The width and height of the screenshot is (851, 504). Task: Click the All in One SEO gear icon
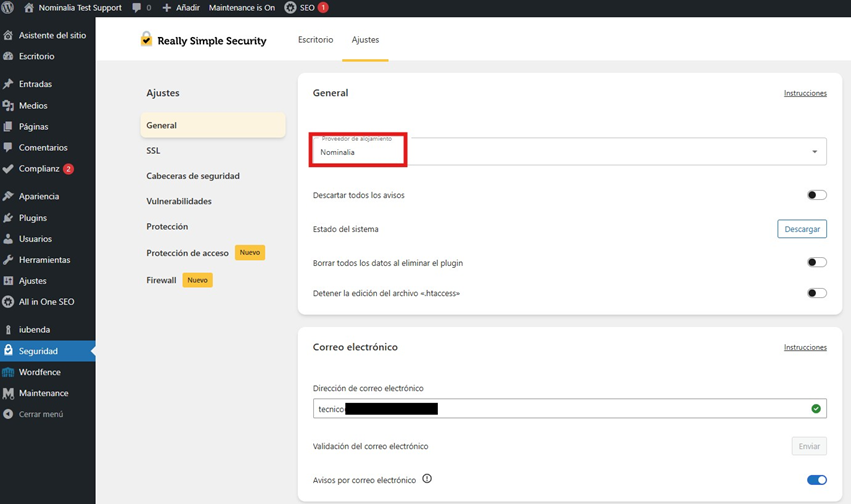8,302
